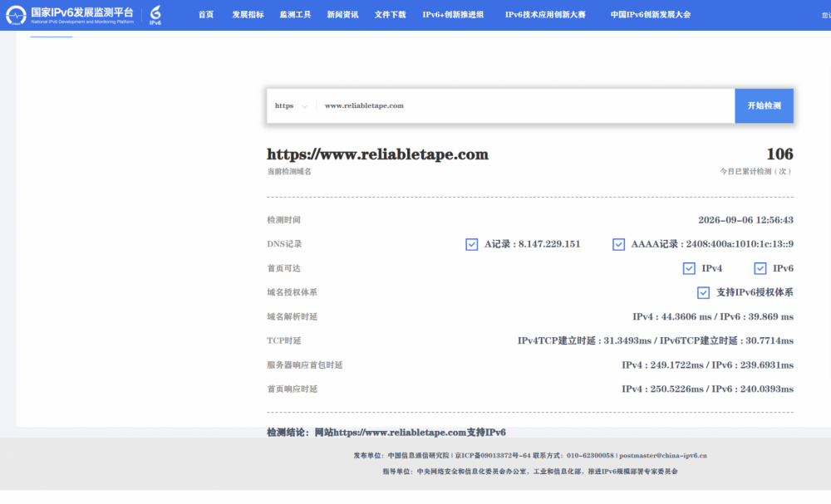This screenshot has height=504, width=831.
Task: Toggle the IPv4 首页可达 checkbox
Action: coord(689,268)
